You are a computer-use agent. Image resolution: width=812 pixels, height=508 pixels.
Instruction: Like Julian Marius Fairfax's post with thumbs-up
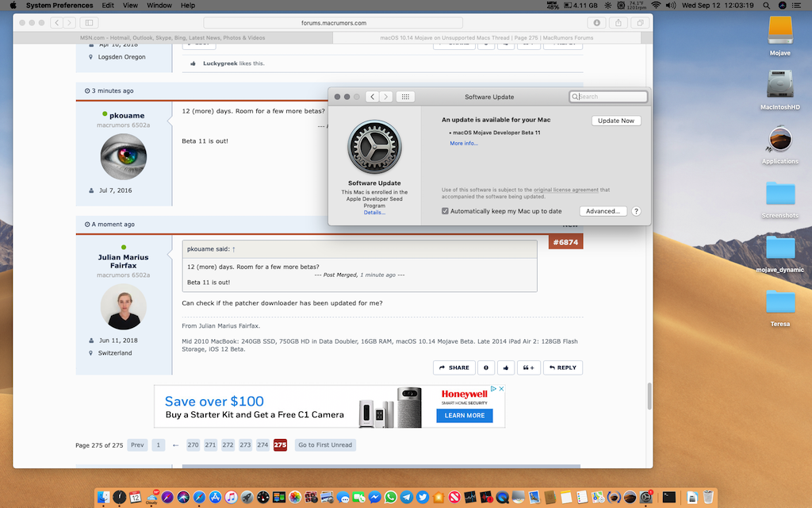(x=505, y=368)
